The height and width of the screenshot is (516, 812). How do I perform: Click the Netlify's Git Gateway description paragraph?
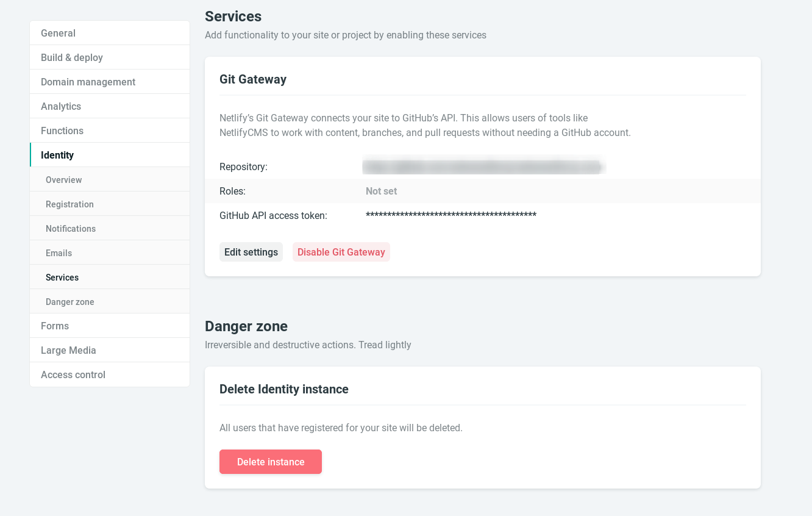pos(425,125)
